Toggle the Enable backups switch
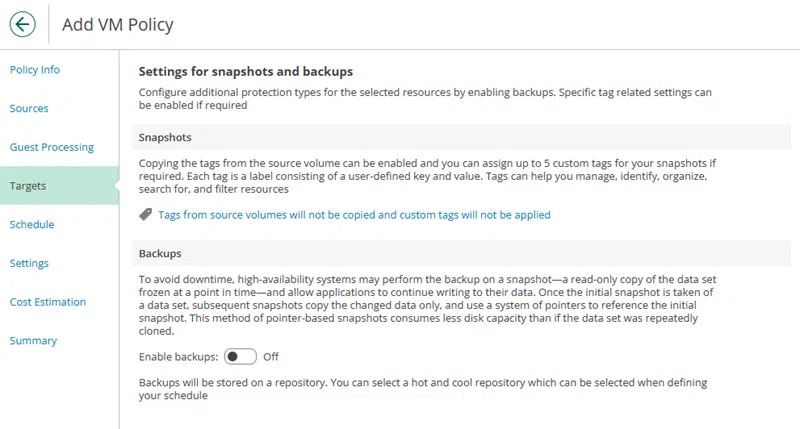 point(240,356)
